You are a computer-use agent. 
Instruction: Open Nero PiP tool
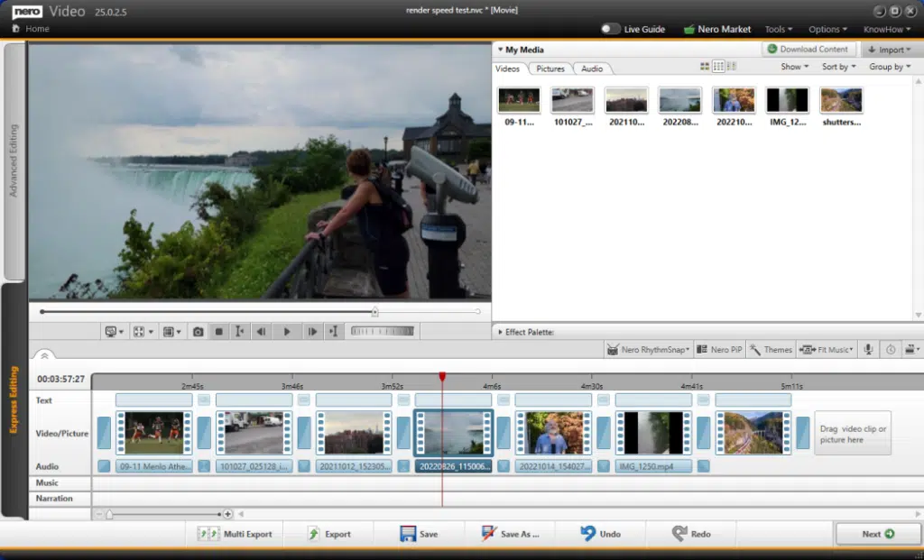tap(719, 349)
